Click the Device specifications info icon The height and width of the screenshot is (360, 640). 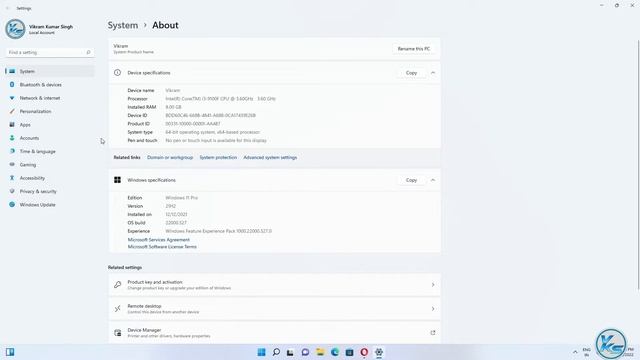[x=118, y=73]
